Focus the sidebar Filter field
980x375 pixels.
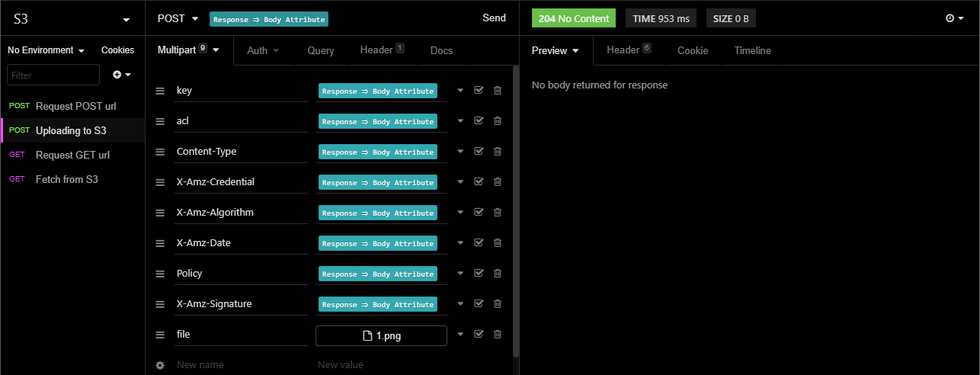(53, 75)
